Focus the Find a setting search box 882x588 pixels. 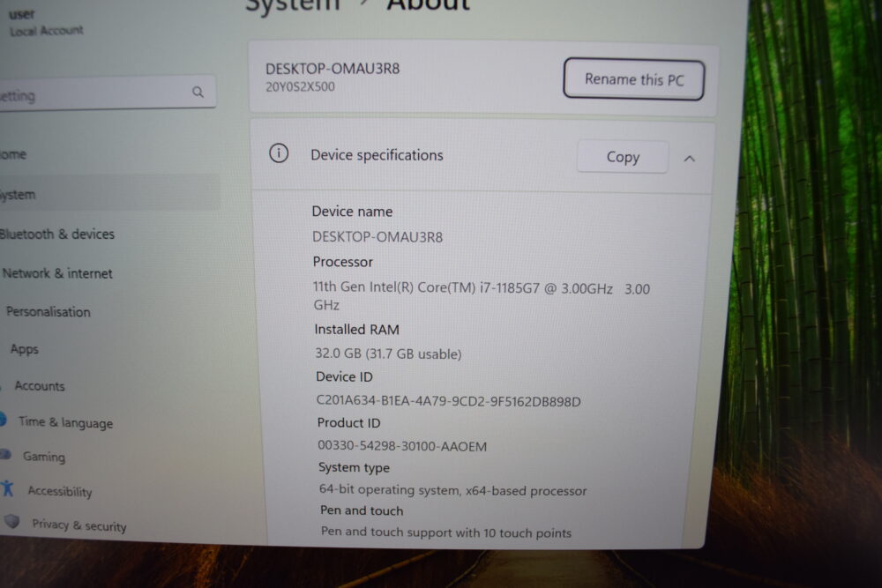[x=107, y=93]
